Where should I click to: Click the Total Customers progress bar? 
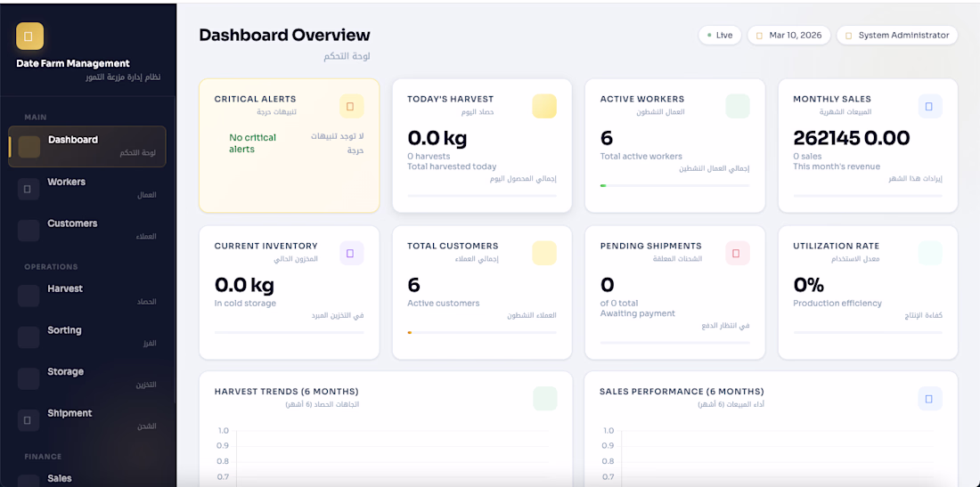[x=482, y=332]
